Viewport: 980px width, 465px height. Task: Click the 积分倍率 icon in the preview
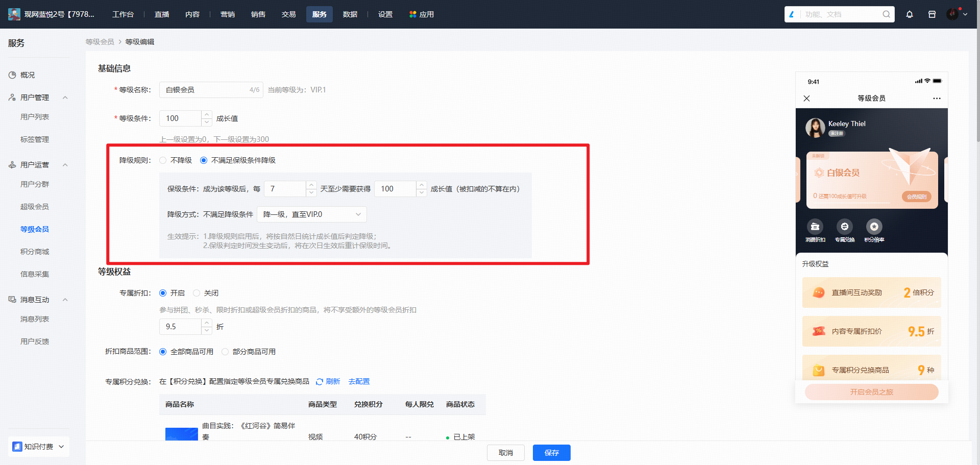click(874, 227)
